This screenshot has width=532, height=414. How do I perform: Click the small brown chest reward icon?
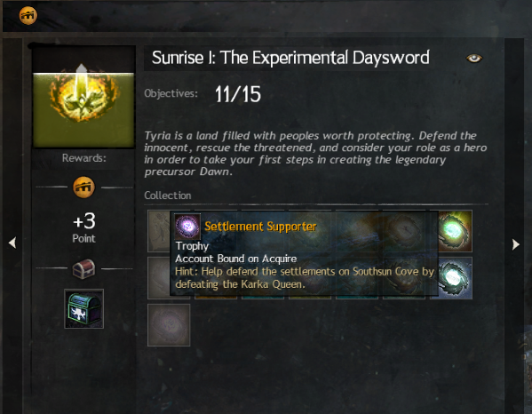[x=83, y=269]
